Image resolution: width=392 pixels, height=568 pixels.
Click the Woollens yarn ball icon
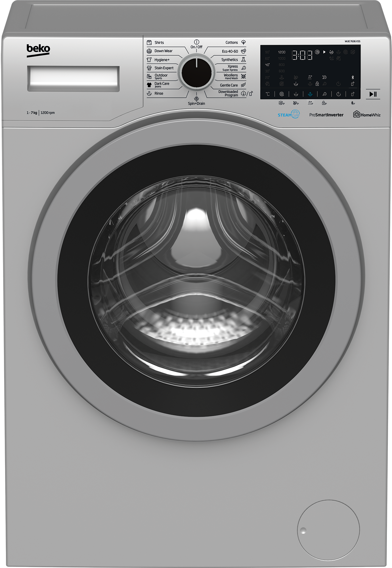pyautogui.click(x=243, y=76)
